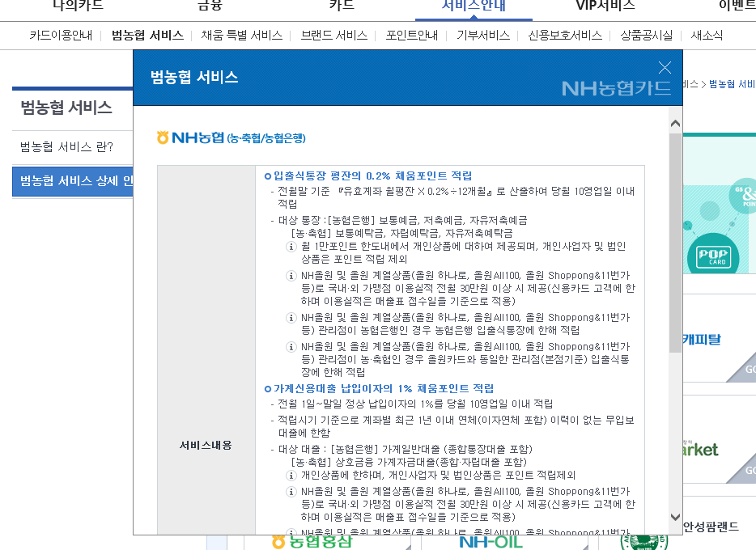Open the 새소식 submenu item
The image size is (756, 550).
click(x=707, y=36)
